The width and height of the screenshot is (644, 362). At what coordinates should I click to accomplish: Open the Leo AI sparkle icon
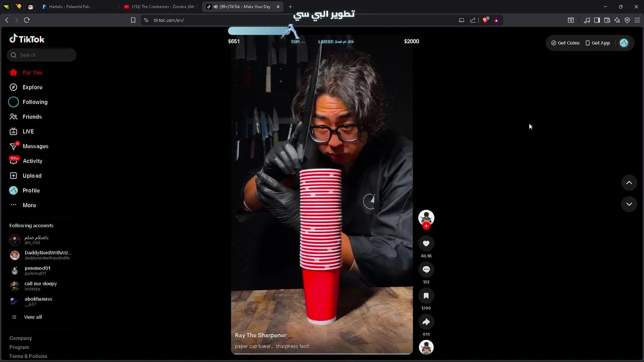pos(617,20)
